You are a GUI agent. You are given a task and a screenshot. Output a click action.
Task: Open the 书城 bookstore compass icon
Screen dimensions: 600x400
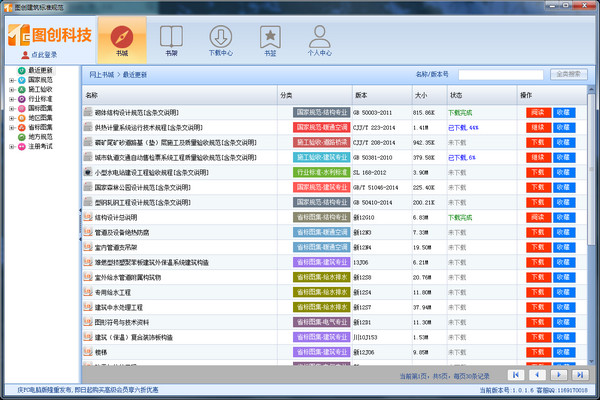pos(122,39)
